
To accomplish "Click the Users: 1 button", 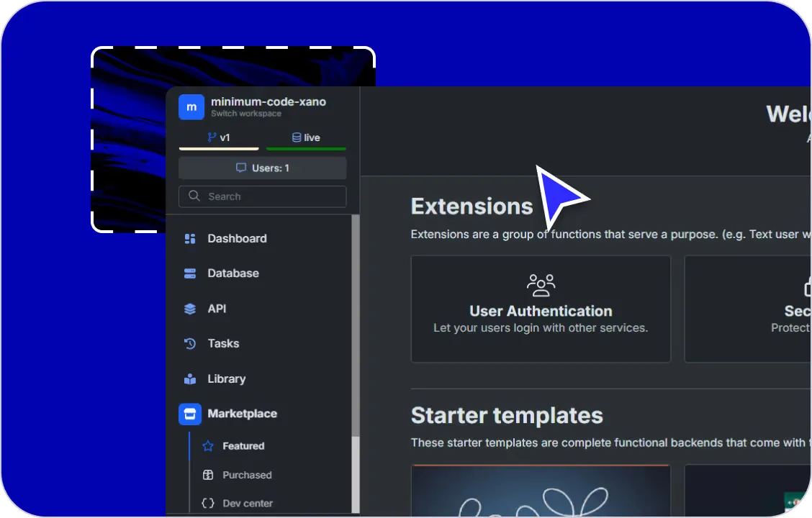I will coord(263,168).
